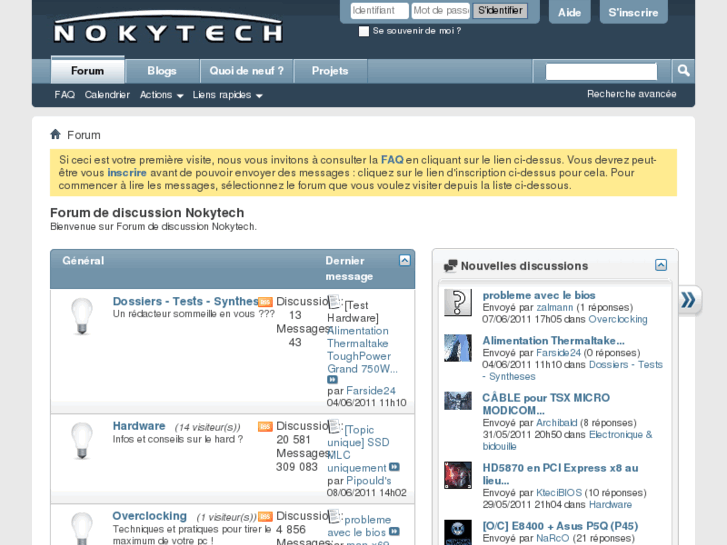Click the lightbulb icon for Overclocking forum
Screen dimensions: 727x545
(x=82, y=528)
